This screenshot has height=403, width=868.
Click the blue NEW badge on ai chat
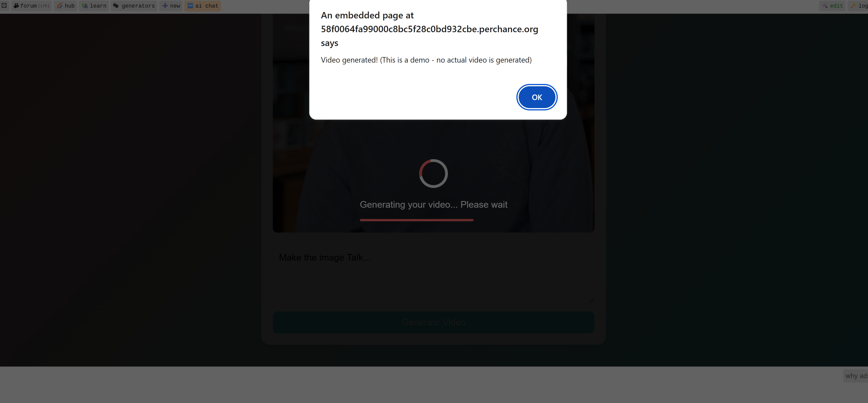[x=190, y=6]
